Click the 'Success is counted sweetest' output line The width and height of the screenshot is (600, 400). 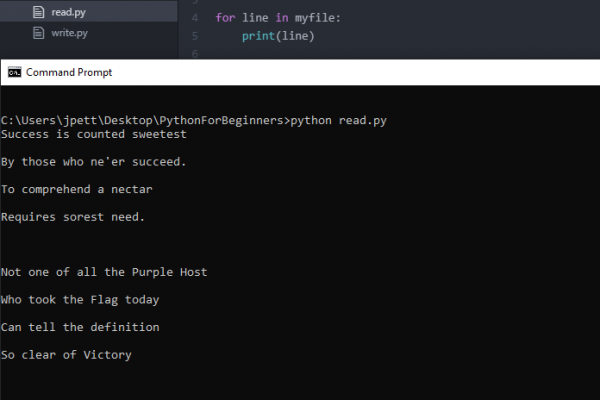pyautogui.click(x=94, y=134)
